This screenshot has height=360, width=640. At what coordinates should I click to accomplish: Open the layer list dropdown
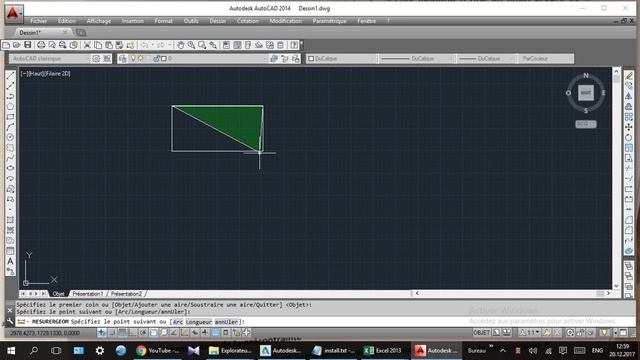tap(198, 59)
